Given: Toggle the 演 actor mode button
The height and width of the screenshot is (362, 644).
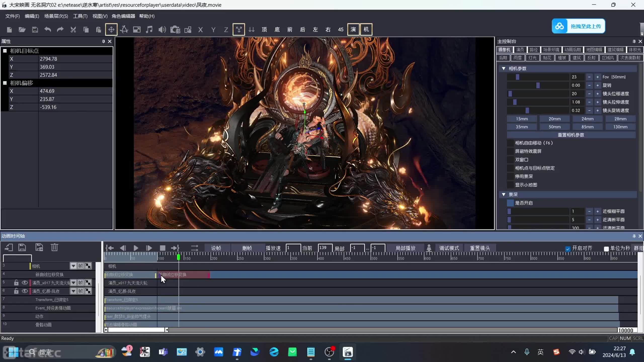Looking at the screenshot, I should [353, 29].
